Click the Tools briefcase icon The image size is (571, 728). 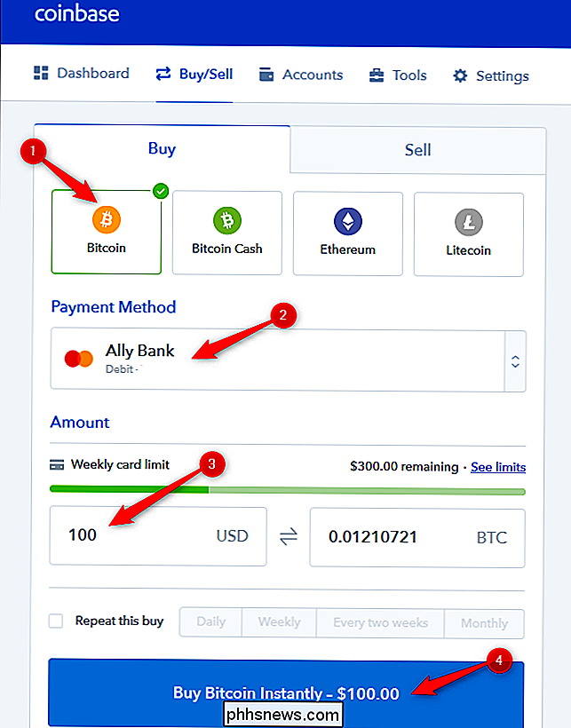(x=377, y=75)
